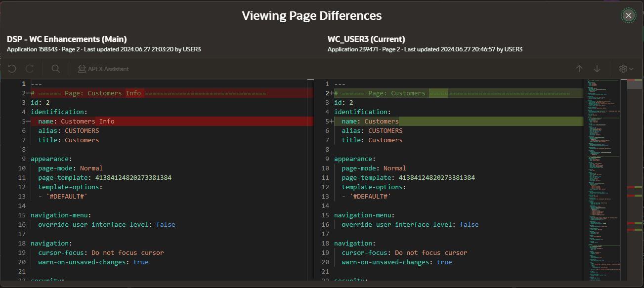644x288 pixels.
Task: Click 'page-mode: Normal' in the left pane
Action: point(71,168)
